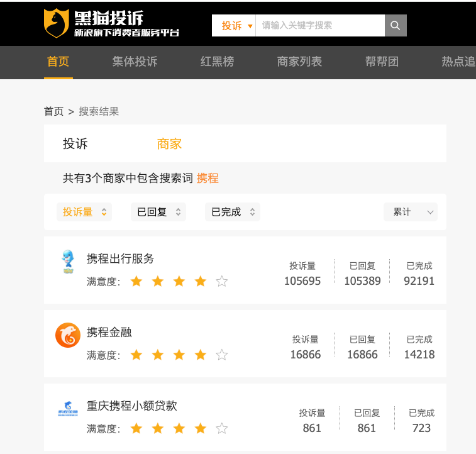Click the first filled star of 携程出行服务
The image size is (476, 454).
(x=136, y=281)
